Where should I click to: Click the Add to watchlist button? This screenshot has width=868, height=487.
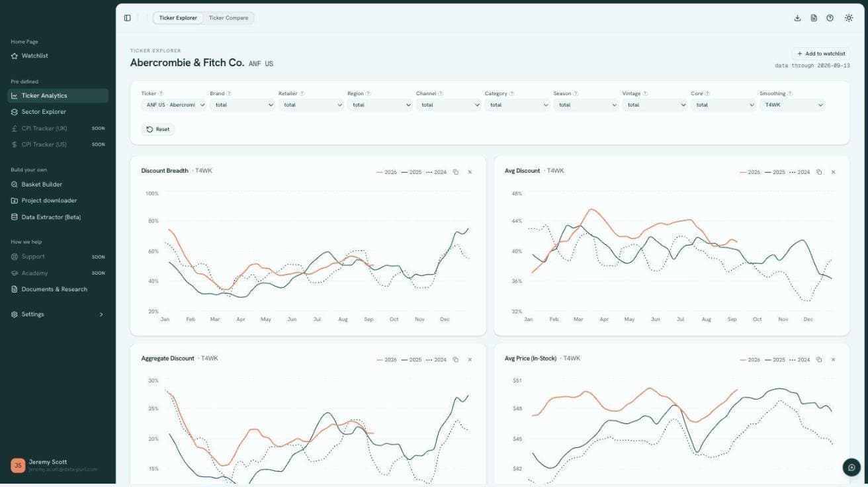pos(821,54)
